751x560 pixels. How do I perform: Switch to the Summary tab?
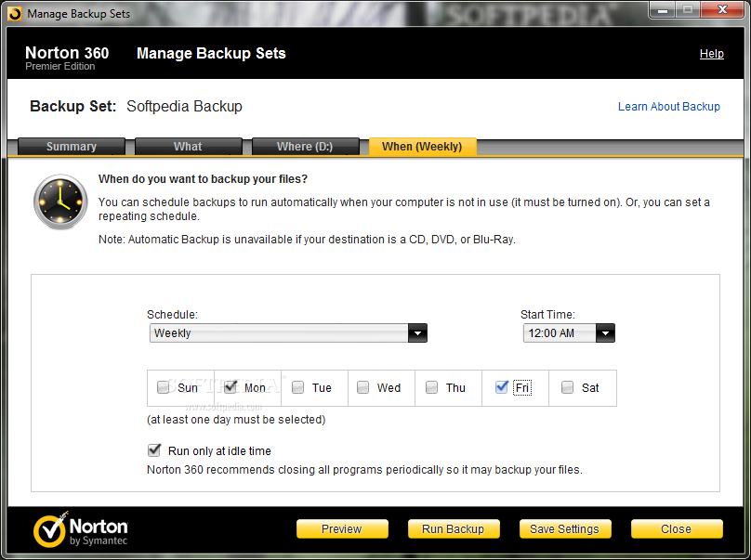(x=72, y=147)
